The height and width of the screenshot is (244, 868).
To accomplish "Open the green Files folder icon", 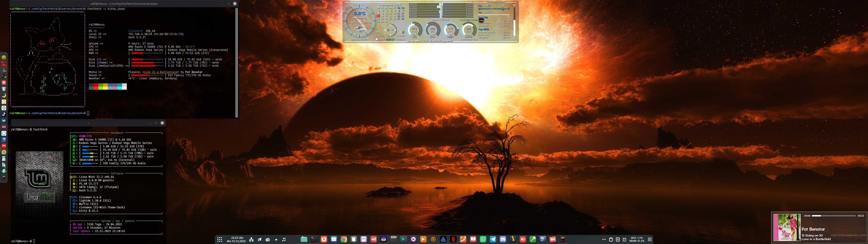I will (304, 239).
